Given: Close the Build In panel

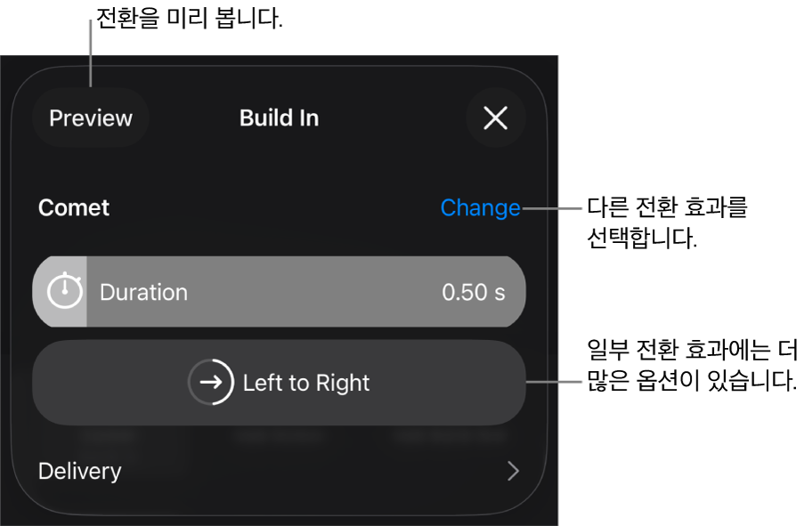Looking at the screenshot, I should pyautogui.click(x=495, y=118).
